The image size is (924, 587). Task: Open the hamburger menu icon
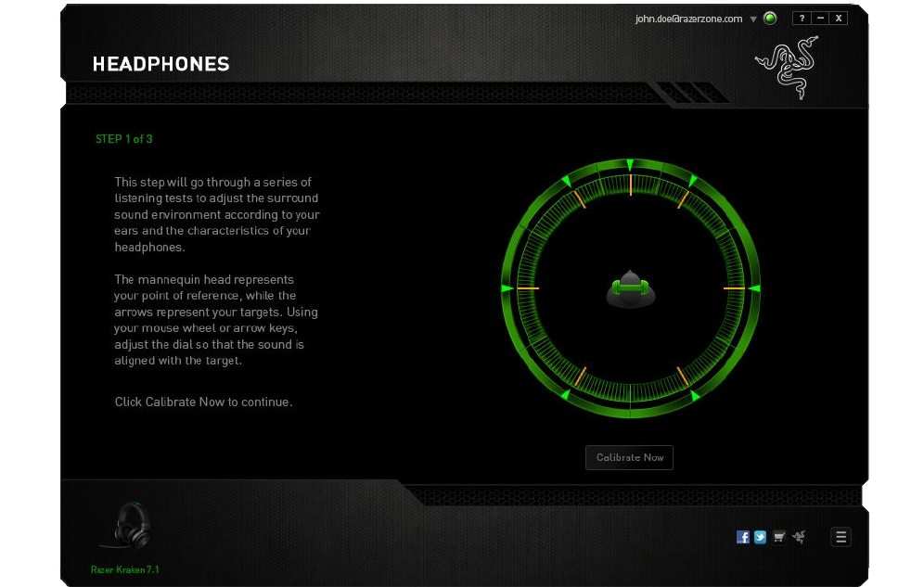[841, 537]
